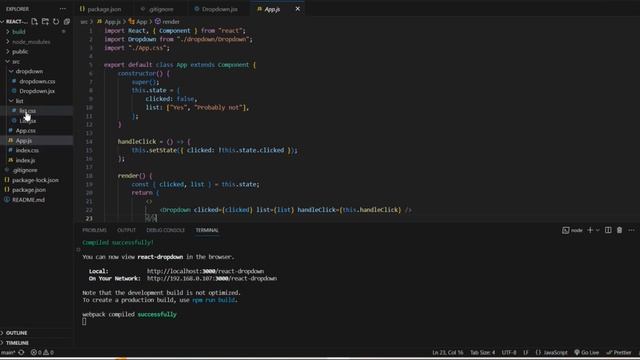Create a new file in Explorer
The image size is (640, 360).
point(34,21)
